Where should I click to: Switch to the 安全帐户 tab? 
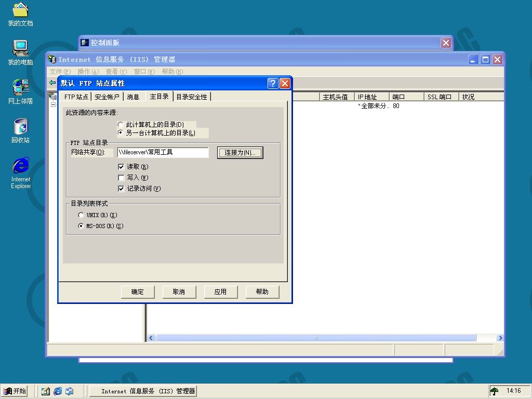point(107,97)
